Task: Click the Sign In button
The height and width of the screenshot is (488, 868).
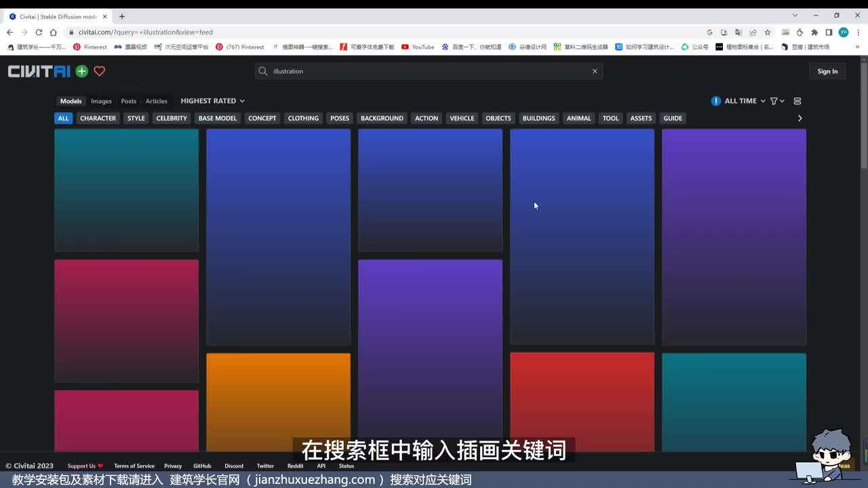Action: click(827, 71)
